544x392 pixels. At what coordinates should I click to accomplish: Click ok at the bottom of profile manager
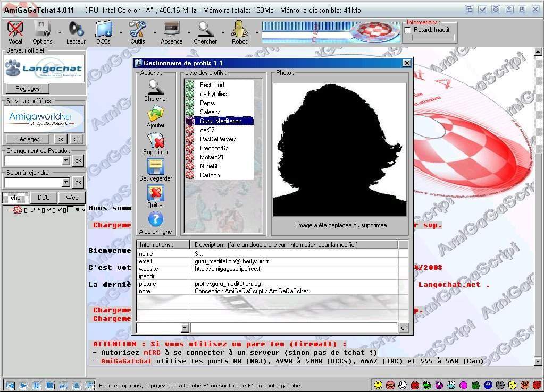(x=404, y=328)
